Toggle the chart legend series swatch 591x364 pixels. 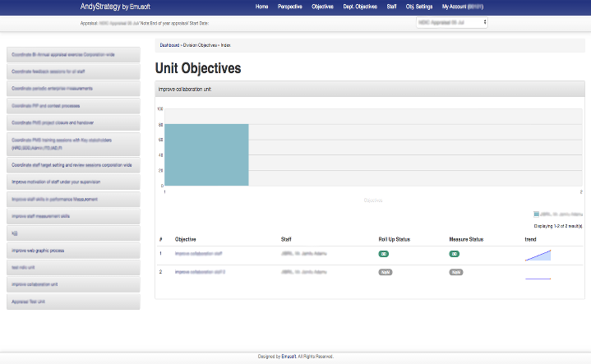pyautogui.click(x=537, y=214)
